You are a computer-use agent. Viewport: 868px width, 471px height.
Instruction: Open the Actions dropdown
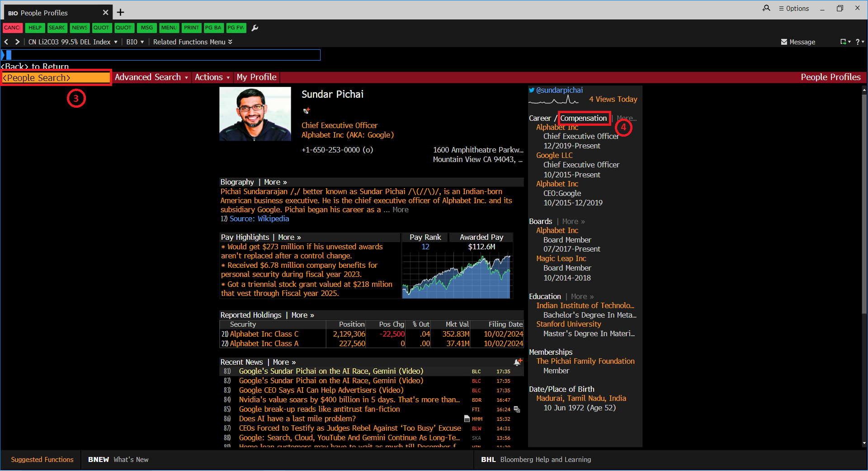click(x=212, y=77)
